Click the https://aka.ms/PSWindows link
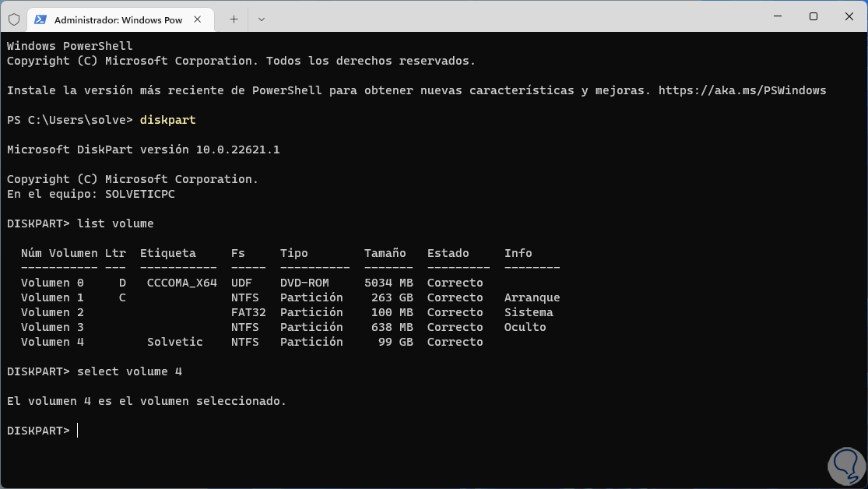 pyautogui.click(x=743, y=90)
